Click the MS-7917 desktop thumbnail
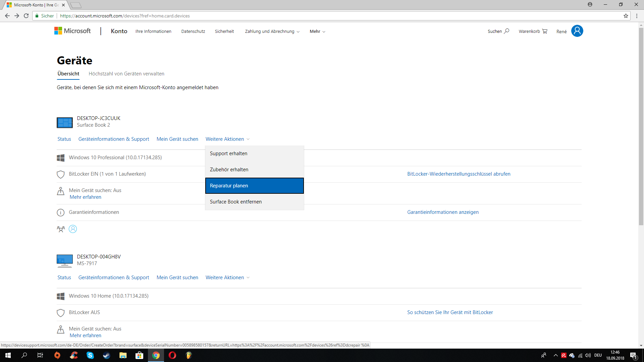The height and width of the screenshot is (362, 644). (65, 261)
